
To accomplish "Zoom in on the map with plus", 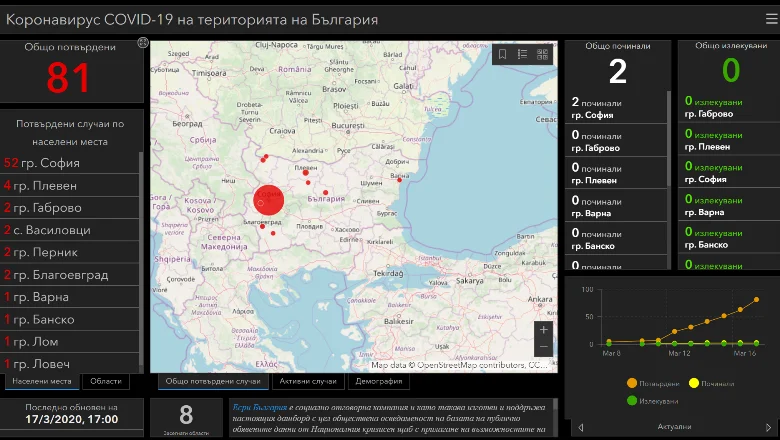I will pos(543,330).
